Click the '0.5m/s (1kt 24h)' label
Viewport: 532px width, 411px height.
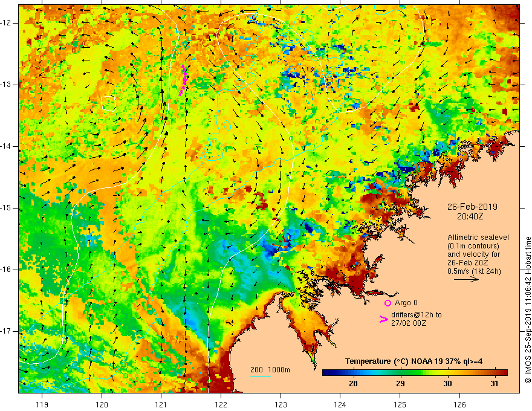pos(474,271)
